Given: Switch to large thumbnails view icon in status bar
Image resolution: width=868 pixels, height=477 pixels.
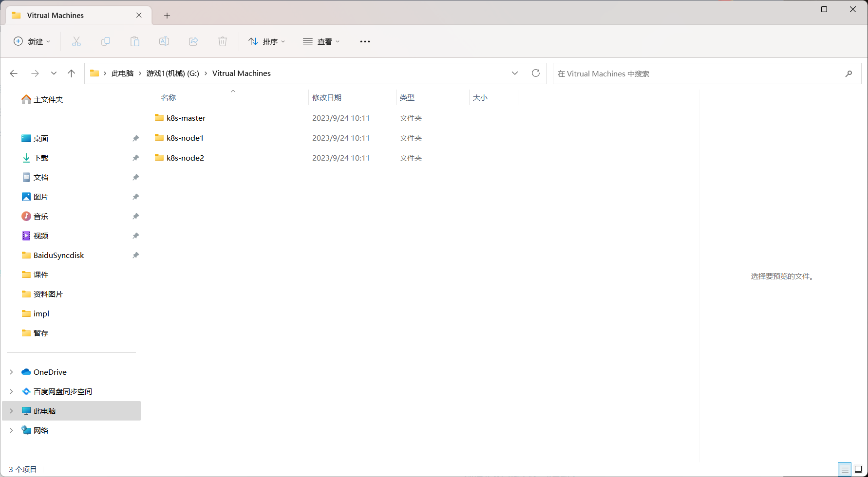Looking at the screenshot, I should point(858,469).
